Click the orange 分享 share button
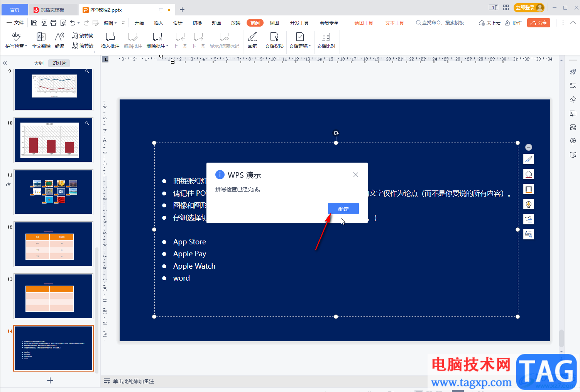The image size is (580, 392). (x=539, y=23)
